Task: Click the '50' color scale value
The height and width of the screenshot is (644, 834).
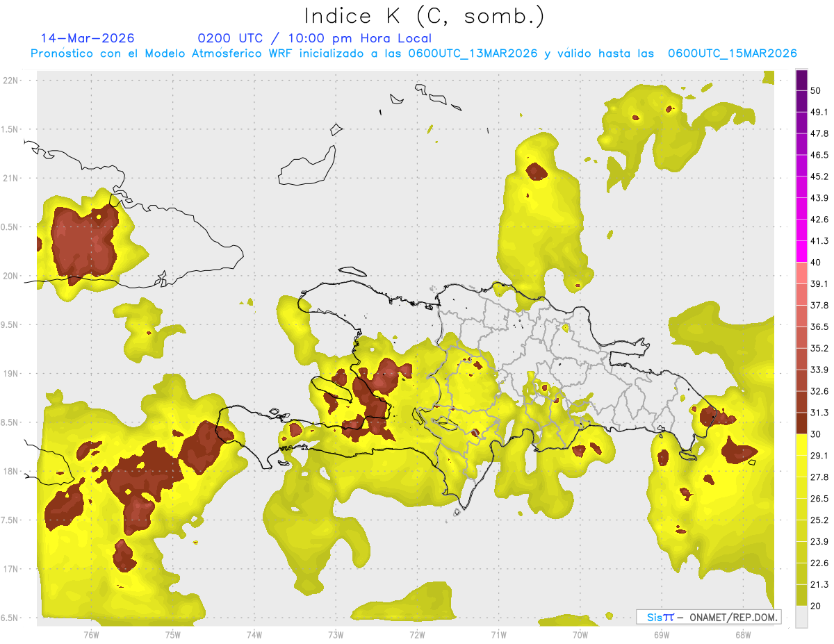Action: pos(816,90)
